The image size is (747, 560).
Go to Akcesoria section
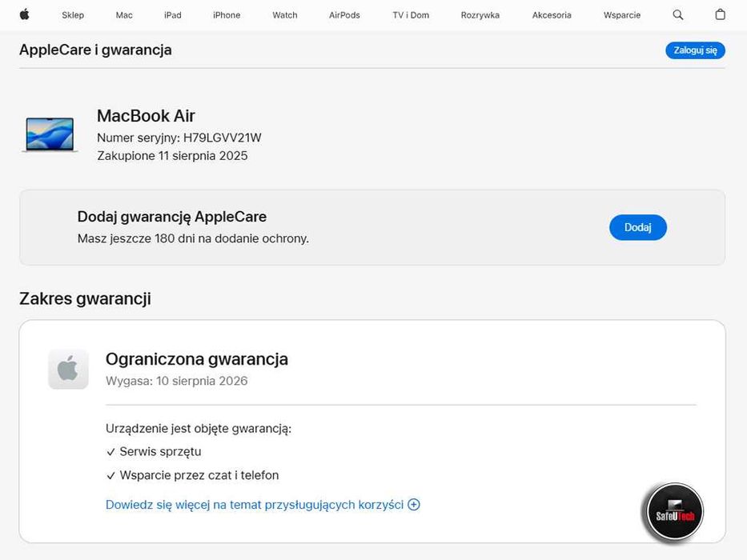pyautogui.click(x=552, y=15)
